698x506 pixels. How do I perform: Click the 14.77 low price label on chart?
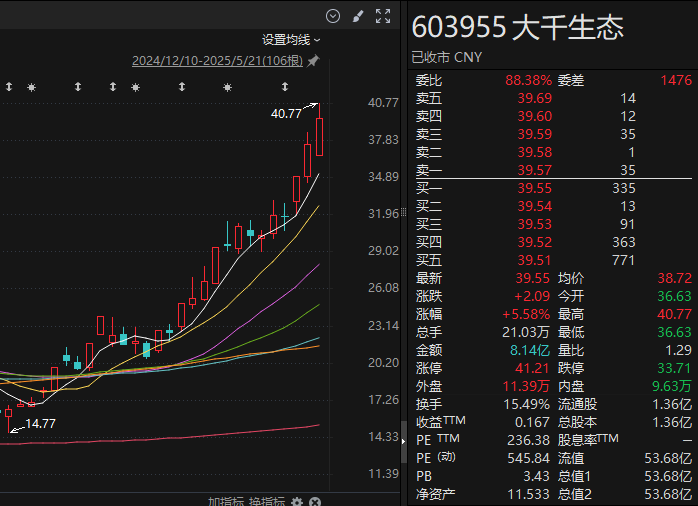point(41,424)
